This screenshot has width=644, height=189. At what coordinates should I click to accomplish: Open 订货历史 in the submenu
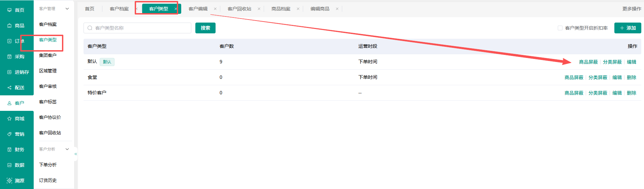[48, 180]
